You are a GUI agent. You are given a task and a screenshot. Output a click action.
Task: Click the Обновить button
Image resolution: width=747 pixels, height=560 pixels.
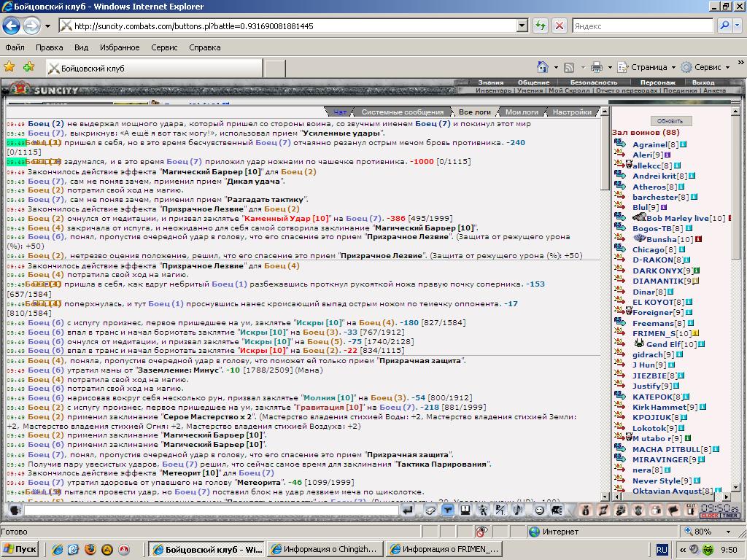[x=670, y=121]
